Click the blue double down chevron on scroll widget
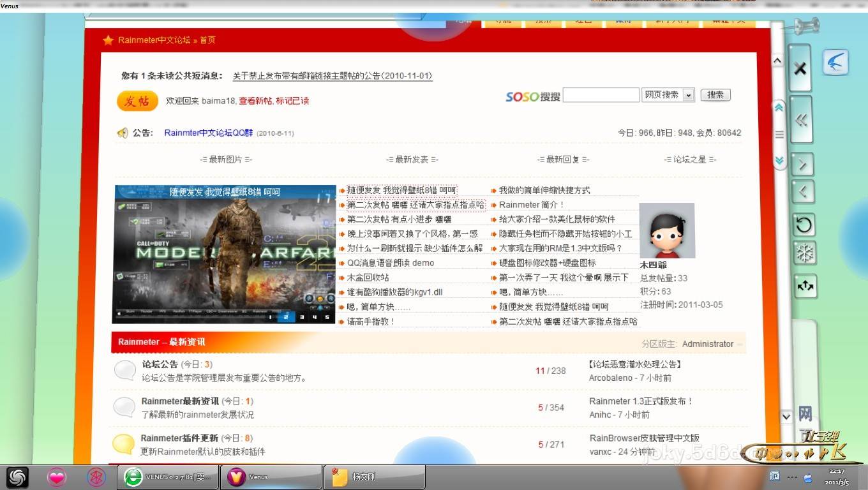 779,160
